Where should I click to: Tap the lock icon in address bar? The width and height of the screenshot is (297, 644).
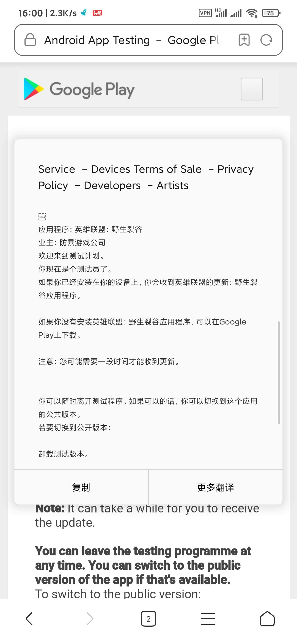[30, 40]
